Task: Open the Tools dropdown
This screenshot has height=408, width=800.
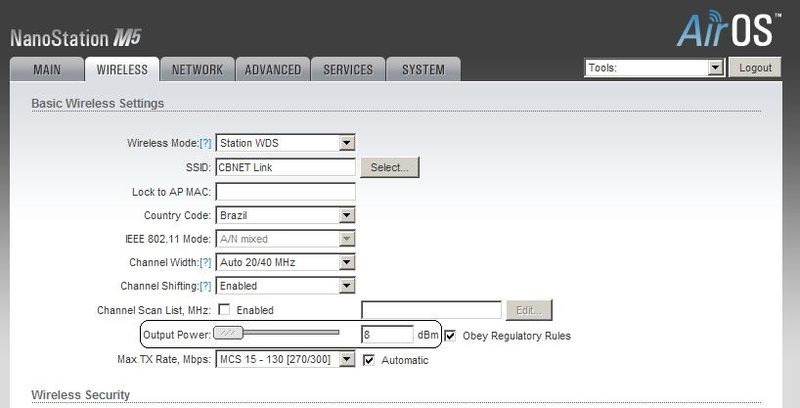Action: pos(654,68)
